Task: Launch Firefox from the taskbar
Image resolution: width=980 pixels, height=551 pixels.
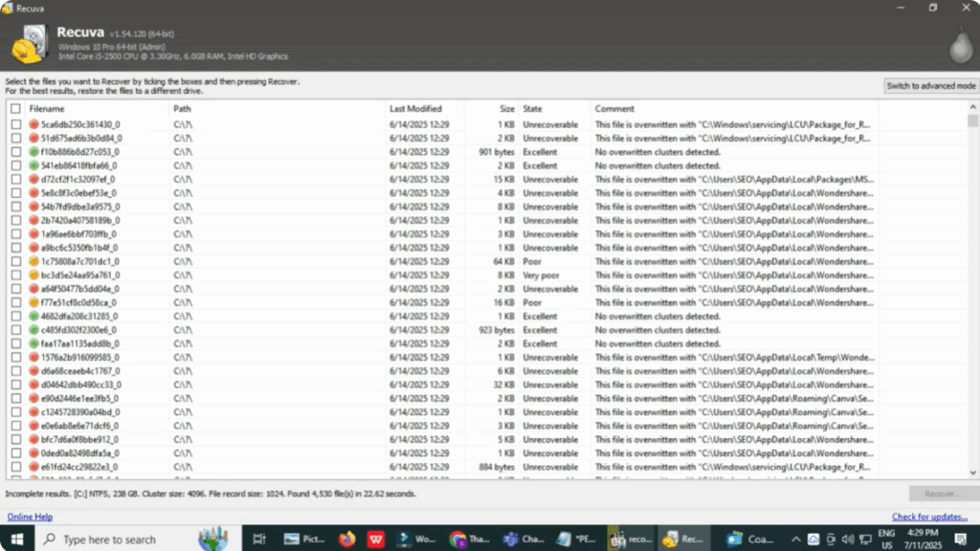Action: (x=345, y=539)
